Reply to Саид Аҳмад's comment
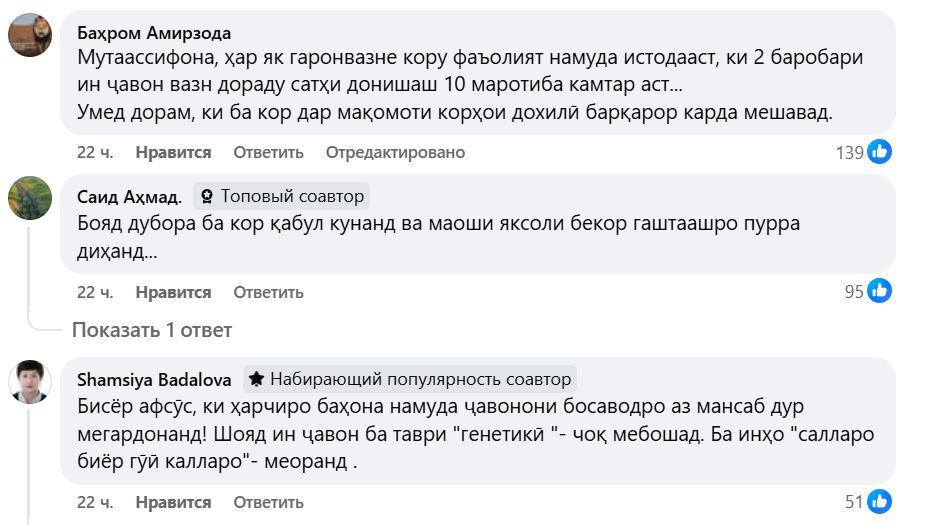 pos(268,292)
